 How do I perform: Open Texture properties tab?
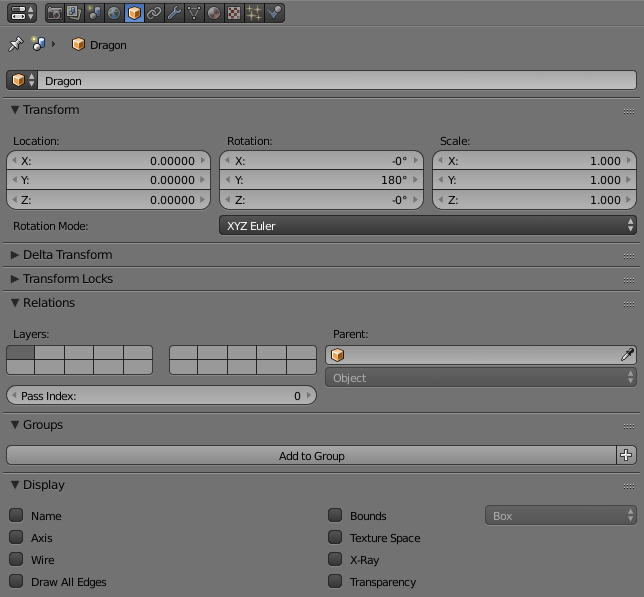click(234, 13)
